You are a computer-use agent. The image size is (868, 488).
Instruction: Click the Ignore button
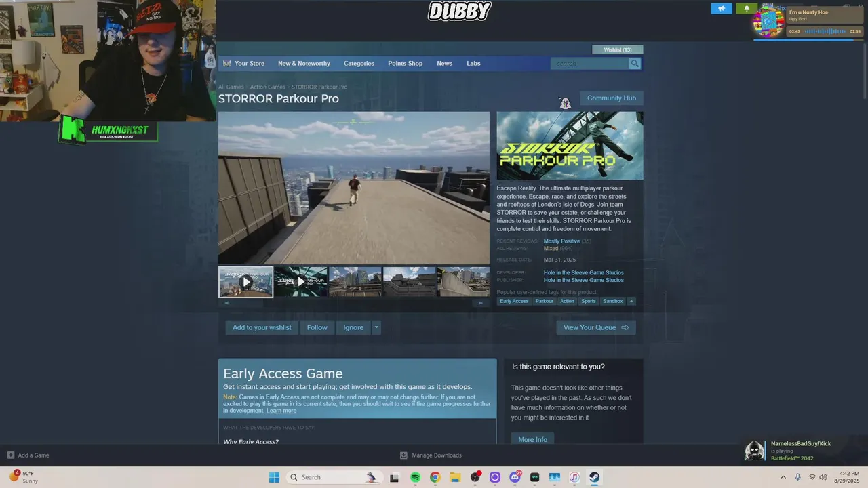pyautogui.click(x=353, y=327)
